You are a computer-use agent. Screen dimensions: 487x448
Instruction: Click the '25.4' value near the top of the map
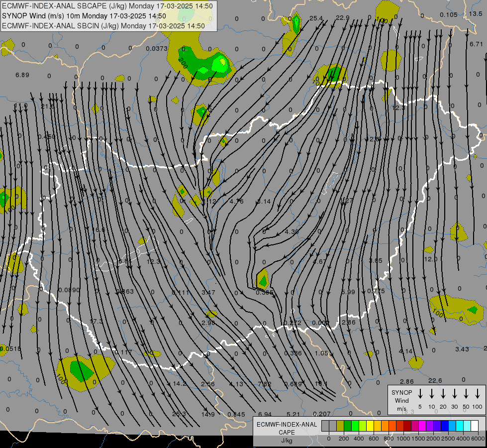316,18
